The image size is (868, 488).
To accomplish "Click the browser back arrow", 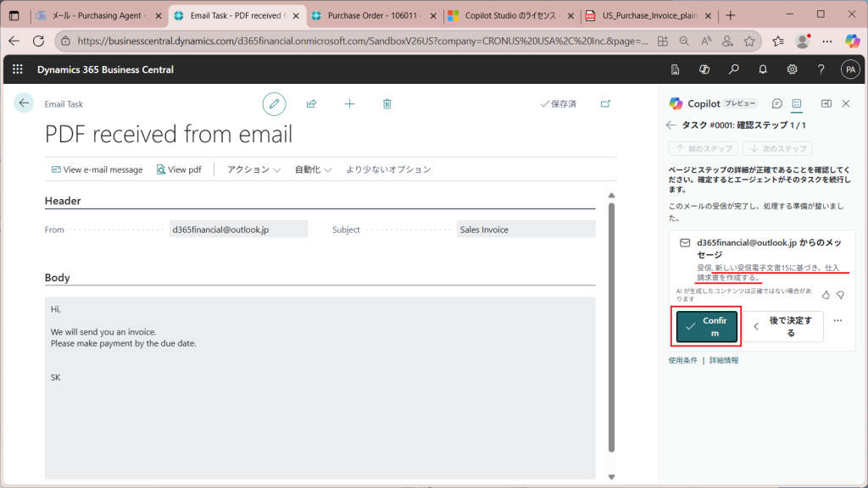I will [14, 41].
